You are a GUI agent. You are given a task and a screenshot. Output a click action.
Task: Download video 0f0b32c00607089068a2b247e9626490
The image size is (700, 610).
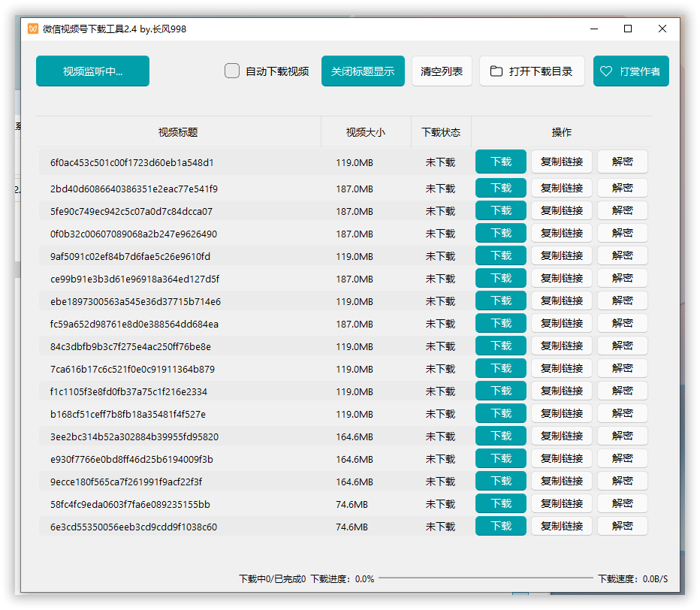coord(501,233)
